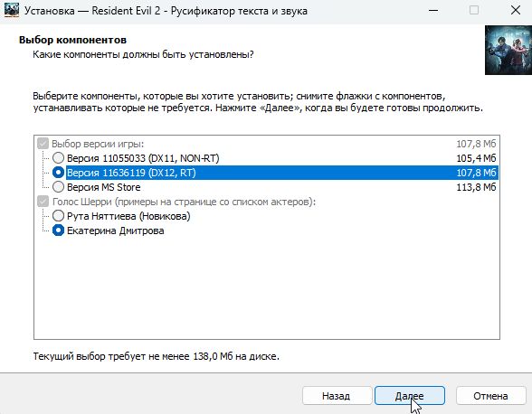Pick 'Рута Няттиева (Новикова)' voice option

[58, 216]
